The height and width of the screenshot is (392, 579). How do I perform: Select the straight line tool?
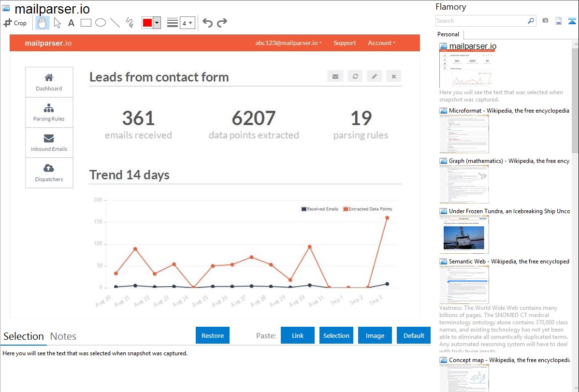115,23
